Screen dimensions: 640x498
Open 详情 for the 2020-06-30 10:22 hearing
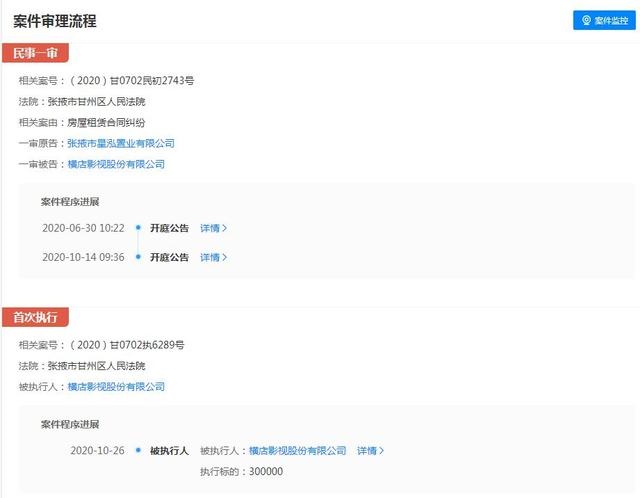coord(213,228)
